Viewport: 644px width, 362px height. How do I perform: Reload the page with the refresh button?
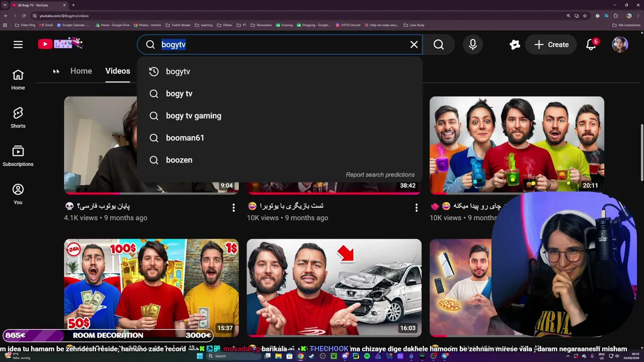coord(24,16)
